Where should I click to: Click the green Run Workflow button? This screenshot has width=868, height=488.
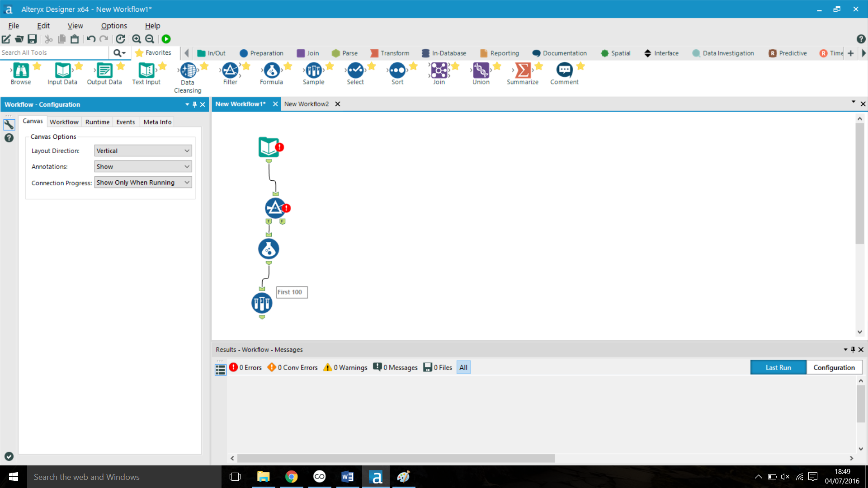click(x=166, y=39)
